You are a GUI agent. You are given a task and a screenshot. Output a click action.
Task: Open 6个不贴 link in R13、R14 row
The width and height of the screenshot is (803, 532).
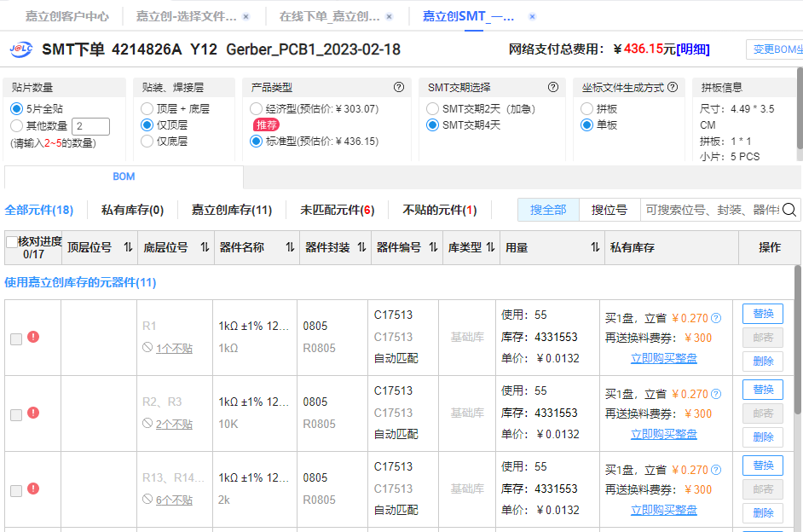(x=174, y=500)
